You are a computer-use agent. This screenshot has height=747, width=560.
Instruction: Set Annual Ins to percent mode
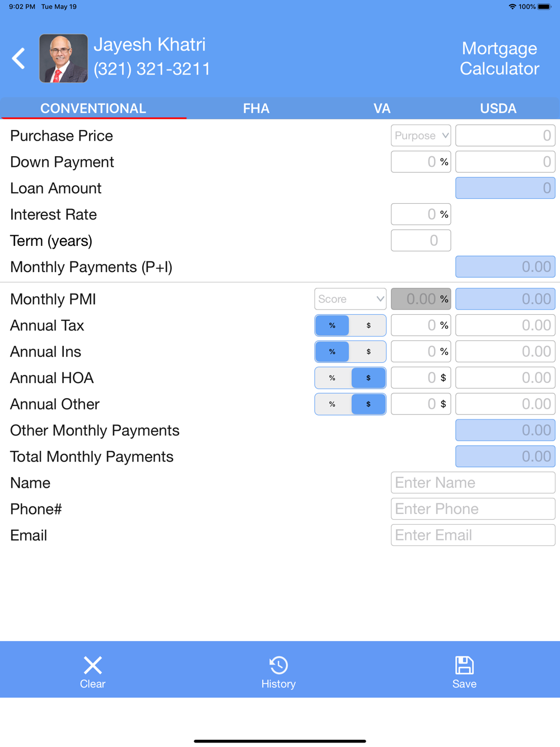[x=332, y=352]
